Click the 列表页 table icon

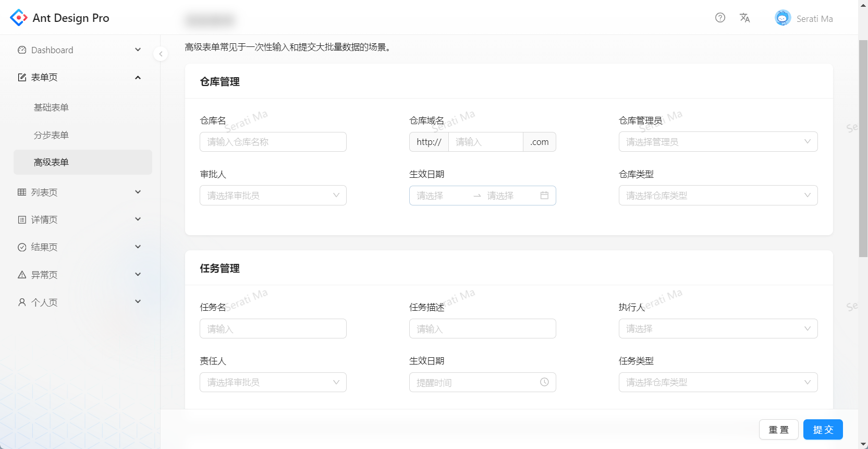pyautogui.click(x=22, y=192)
